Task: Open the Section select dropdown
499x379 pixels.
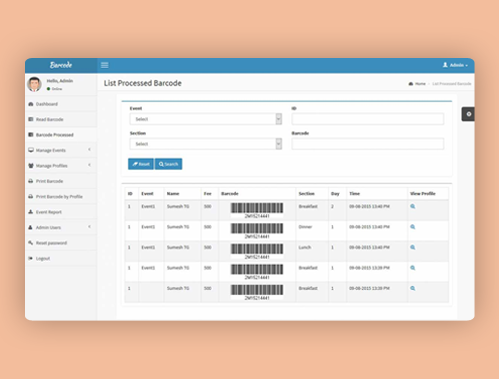Action: click(206, 144)
